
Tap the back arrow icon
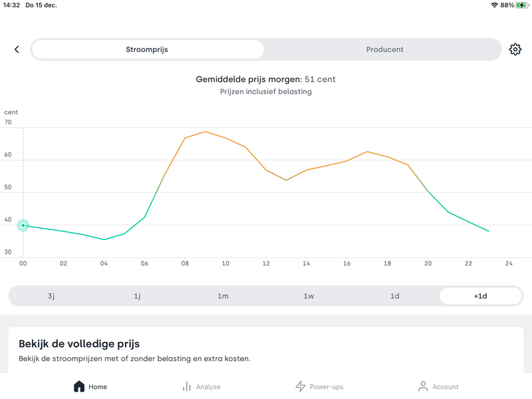click(17, 49)
